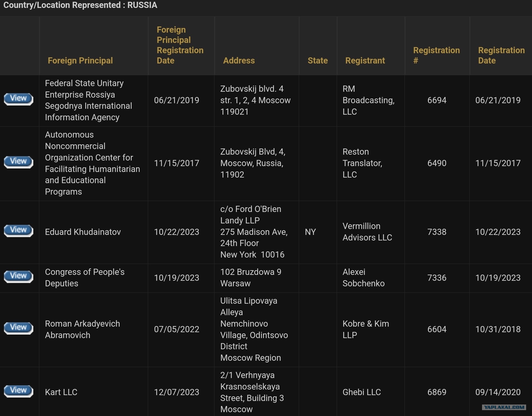Click registration number "6604"
Image resolution: width=532 pixels, height=416 pixels.
click(x=437, y=329)
